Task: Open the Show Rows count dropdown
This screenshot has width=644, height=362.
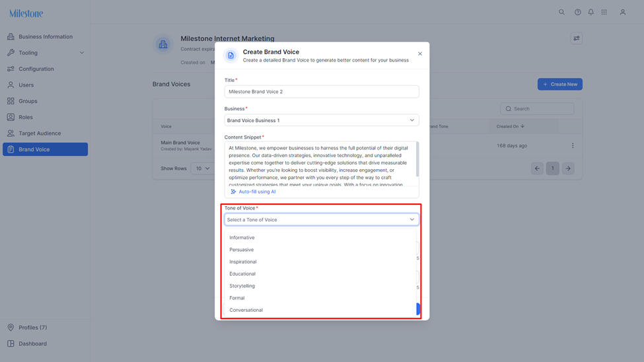Action: click(203, 168)
